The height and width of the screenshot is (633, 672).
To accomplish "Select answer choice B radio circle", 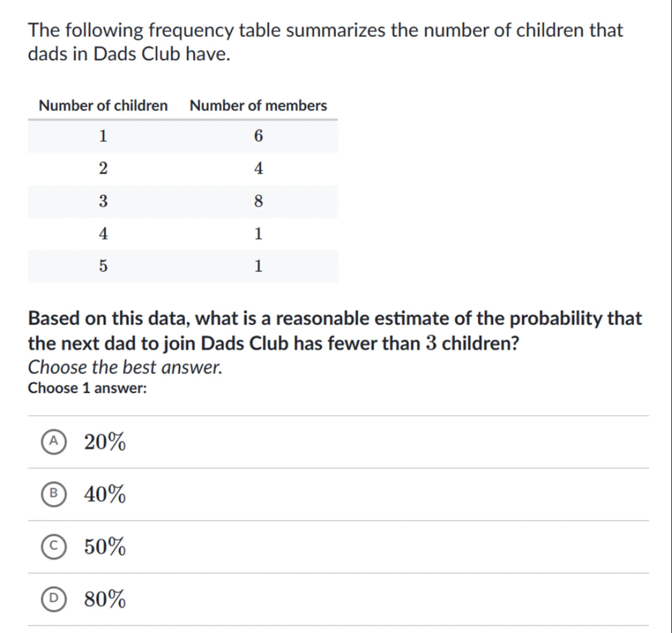I will (53, 494).
